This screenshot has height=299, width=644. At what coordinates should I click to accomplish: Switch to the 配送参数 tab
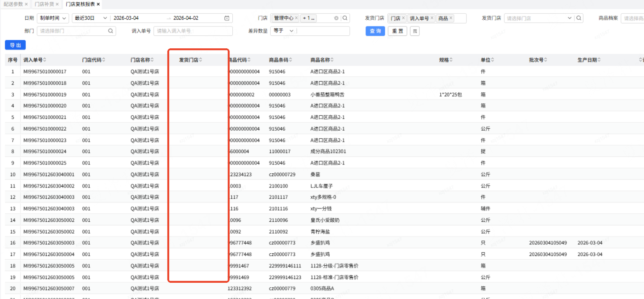[13, 4]
